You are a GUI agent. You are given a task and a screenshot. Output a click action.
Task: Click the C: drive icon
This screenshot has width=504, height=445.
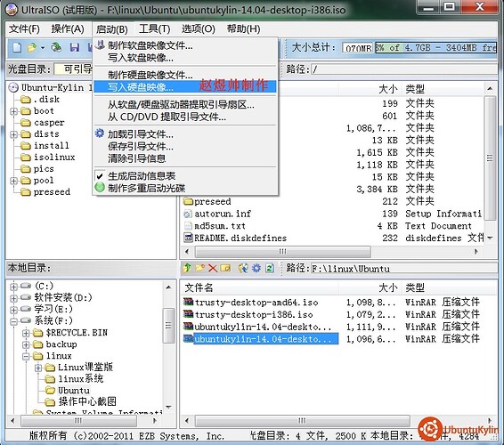tap(26, 286)
